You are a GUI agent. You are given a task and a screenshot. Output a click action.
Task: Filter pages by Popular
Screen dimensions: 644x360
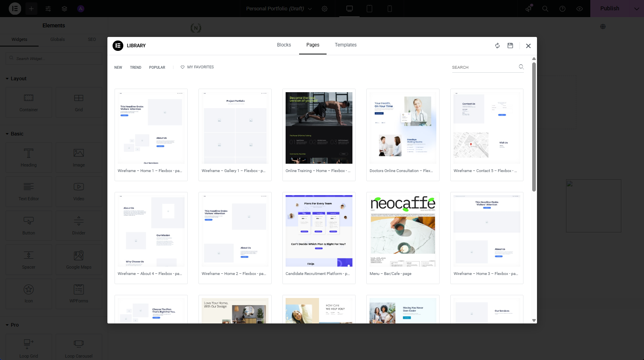tap(157, 68)
